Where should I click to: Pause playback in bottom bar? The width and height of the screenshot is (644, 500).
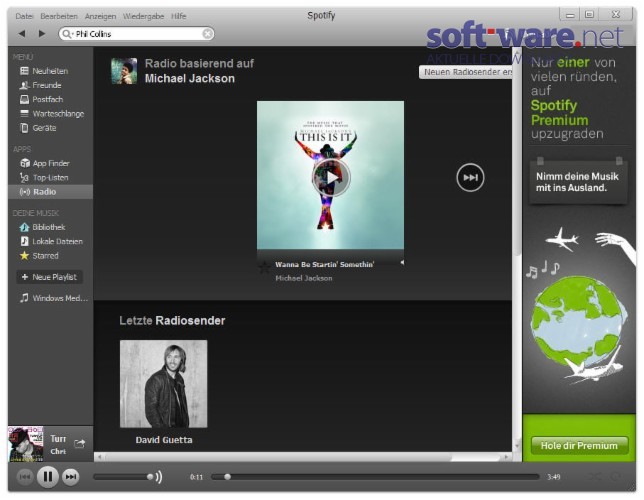coord(48,477)
